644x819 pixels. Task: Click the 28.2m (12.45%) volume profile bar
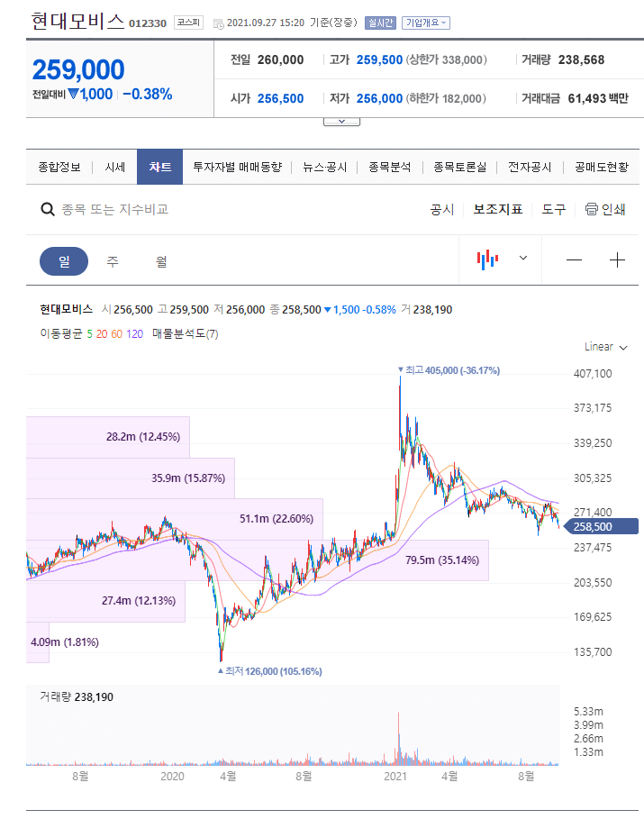107,437
